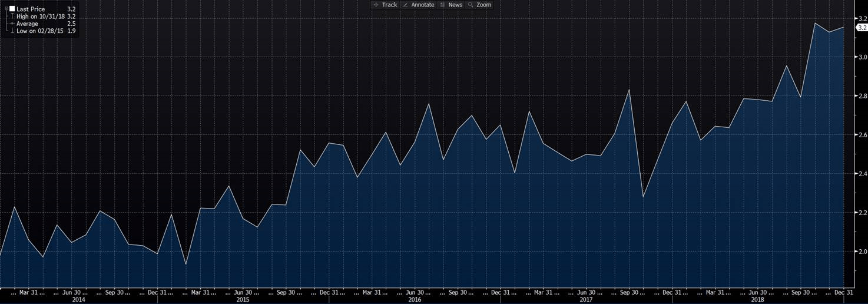Collapse the Last Price legend tree
This screenshot has width=868, height=304.
tap(6, 9)
